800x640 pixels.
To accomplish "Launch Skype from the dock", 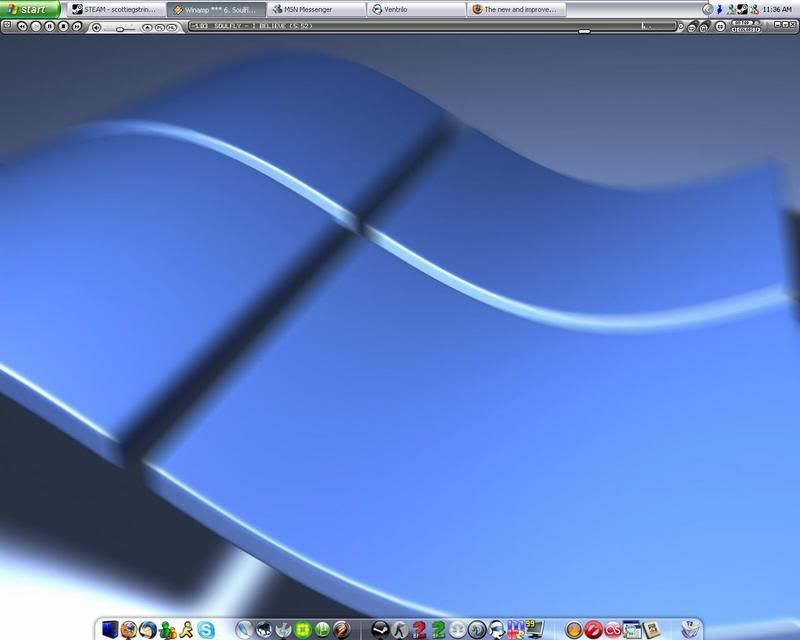I will [x=206, y=629].
